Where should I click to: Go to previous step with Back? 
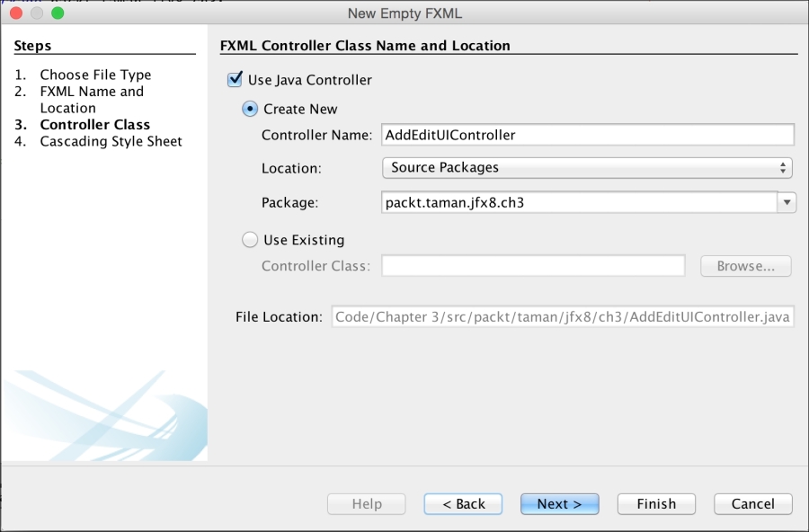point(464,504)
